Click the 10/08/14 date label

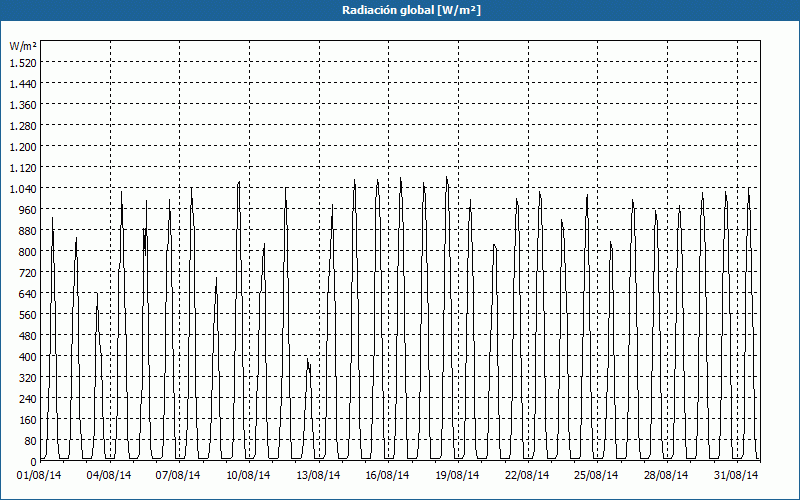248,476
